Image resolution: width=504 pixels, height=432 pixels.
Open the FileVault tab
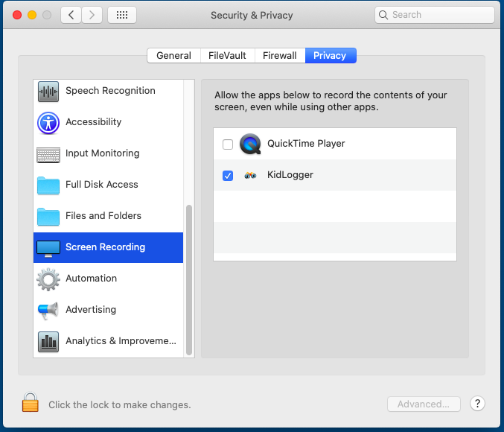(227, 56)
